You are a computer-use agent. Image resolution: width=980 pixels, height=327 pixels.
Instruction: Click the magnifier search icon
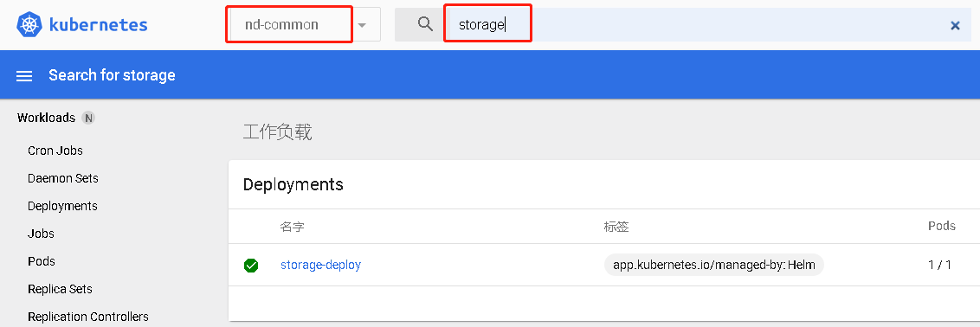coord(426,24)
